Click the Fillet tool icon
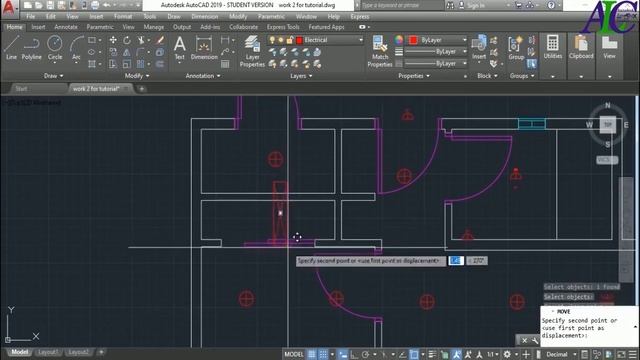This screenshot has height=360, width=640. tap(140, 52)
